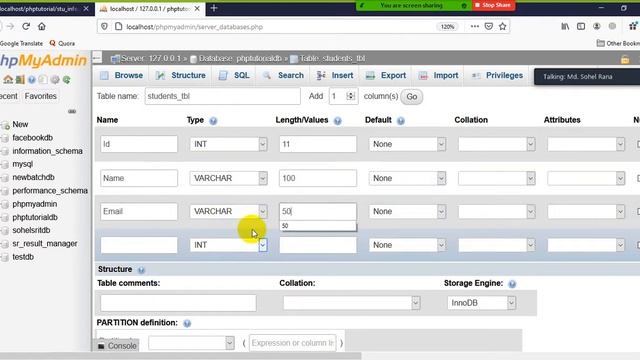Click the Table name input field
The width and height of the screenshot is (640, 360).
[x=222, y=96]
